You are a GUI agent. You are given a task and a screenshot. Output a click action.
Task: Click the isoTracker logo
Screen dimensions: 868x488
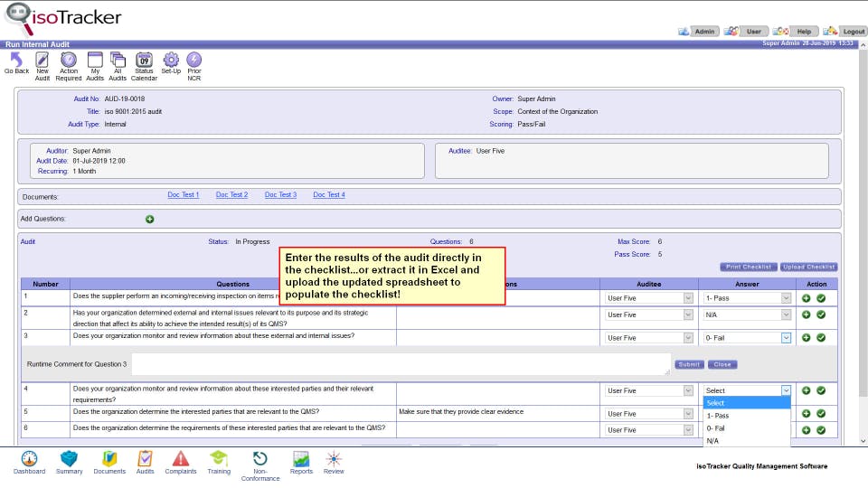pyautogui.click(x=63, y=19)
